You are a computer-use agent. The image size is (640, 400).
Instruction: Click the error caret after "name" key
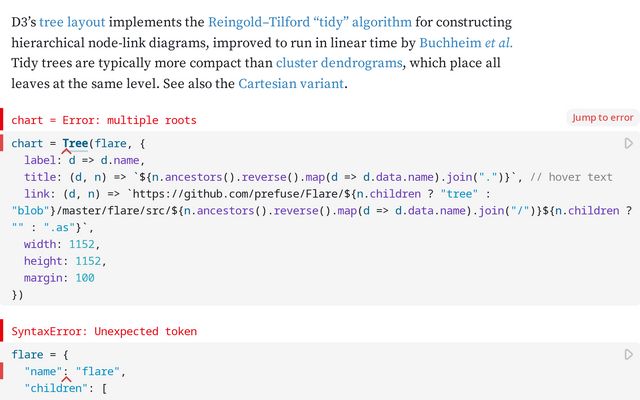pos(66,379)
